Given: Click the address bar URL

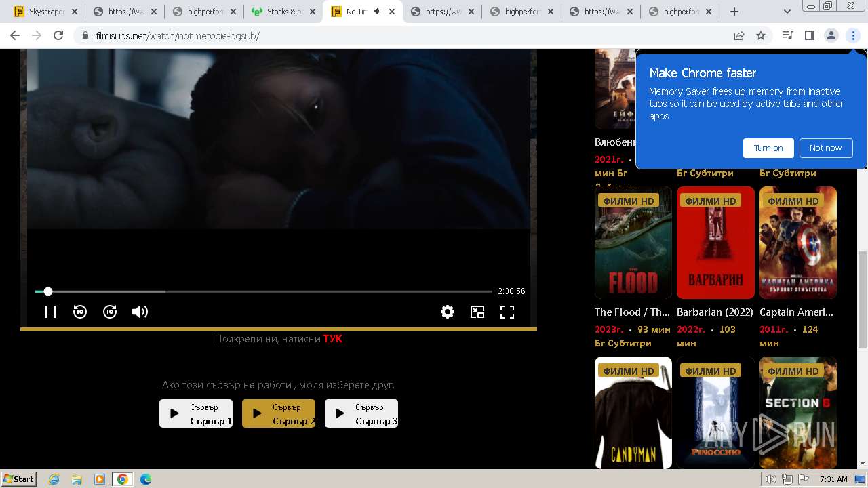Looking at the screenshot, I should (x=178, y=35).
